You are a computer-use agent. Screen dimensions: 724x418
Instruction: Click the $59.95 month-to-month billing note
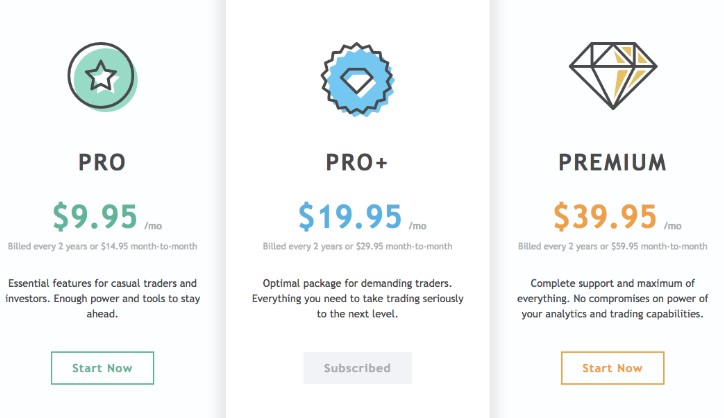point(613,246)
